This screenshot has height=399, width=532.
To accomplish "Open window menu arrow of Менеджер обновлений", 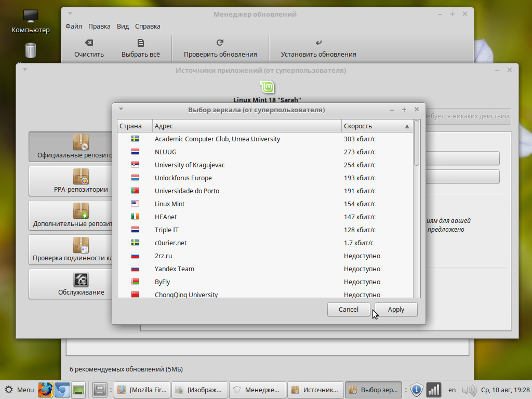I will [x=70, y=14].
